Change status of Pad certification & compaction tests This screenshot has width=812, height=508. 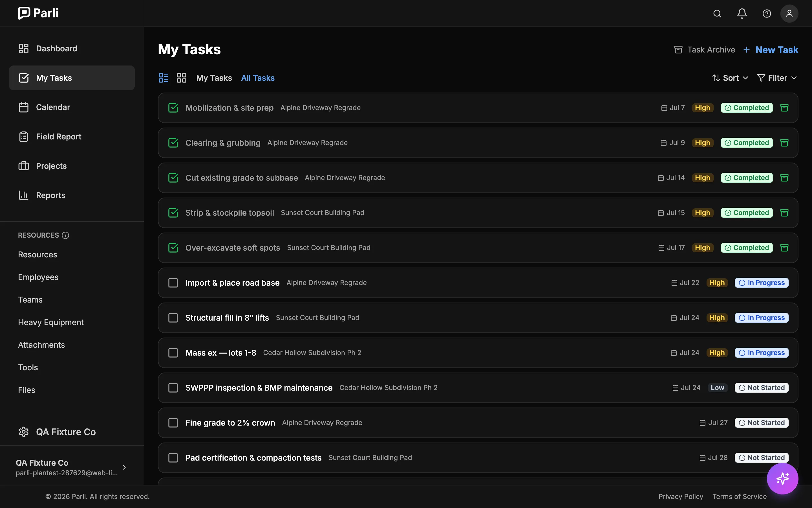[x=762, y=457]
